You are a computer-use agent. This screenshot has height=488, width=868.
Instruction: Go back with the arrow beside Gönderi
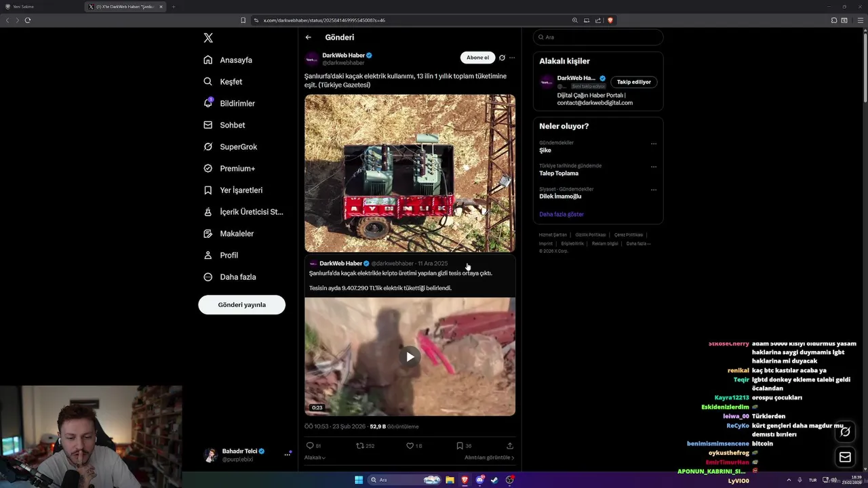[309, 37]
